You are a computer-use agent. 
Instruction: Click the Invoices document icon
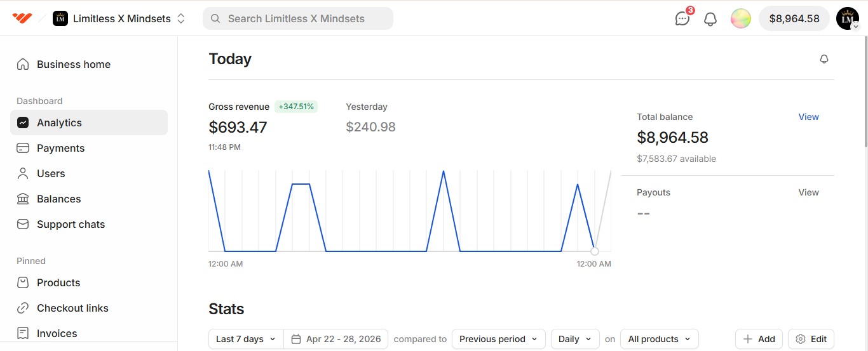23,333
